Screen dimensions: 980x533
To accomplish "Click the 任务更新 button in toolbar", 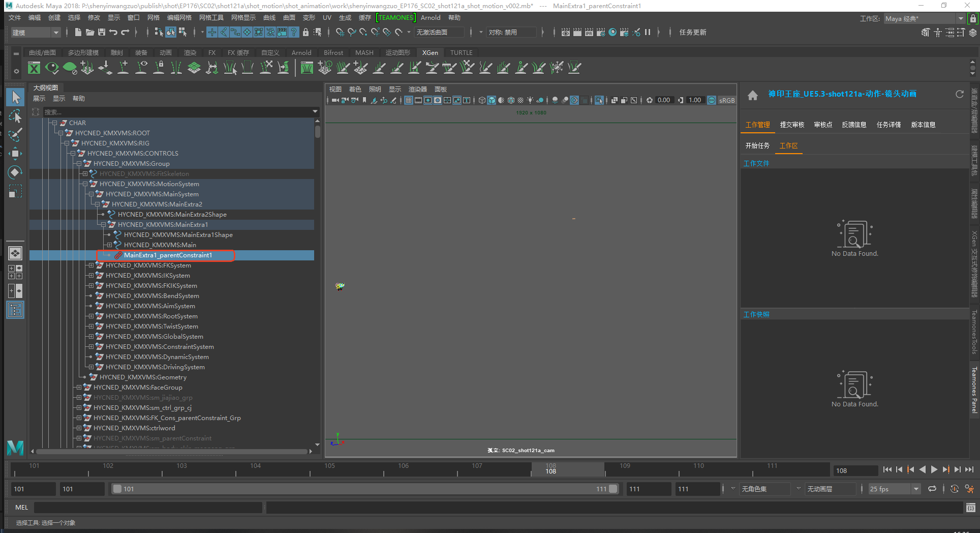I will [692, 32].
